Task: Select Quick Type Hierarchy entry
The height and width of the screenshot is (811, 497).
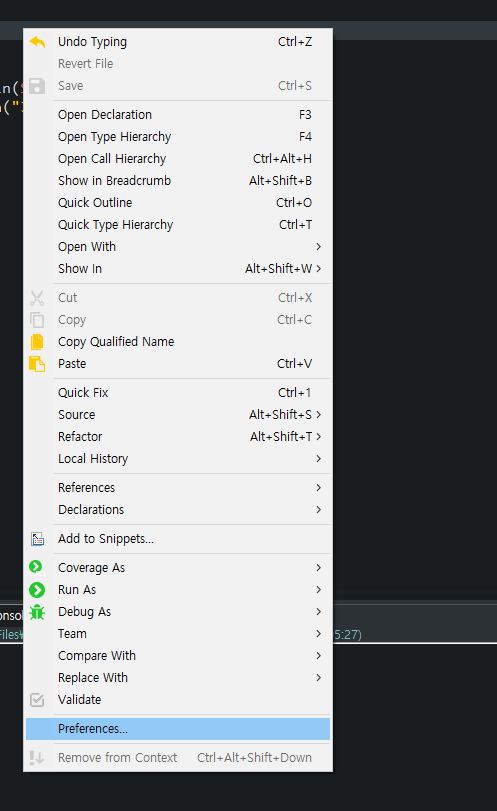Action: pyautogui.click(x=178, y=225)
